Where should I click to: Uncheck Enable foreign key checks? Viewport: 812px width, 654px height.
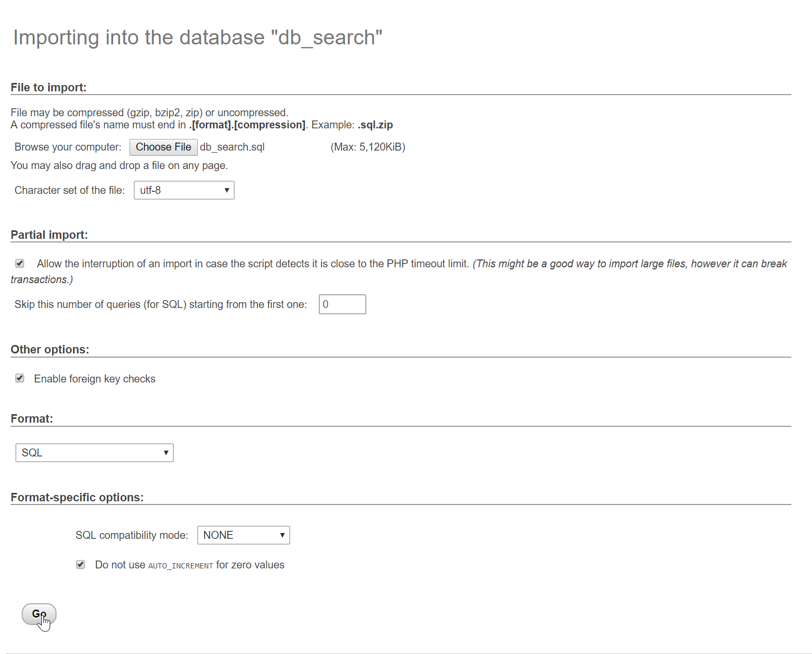20,378
